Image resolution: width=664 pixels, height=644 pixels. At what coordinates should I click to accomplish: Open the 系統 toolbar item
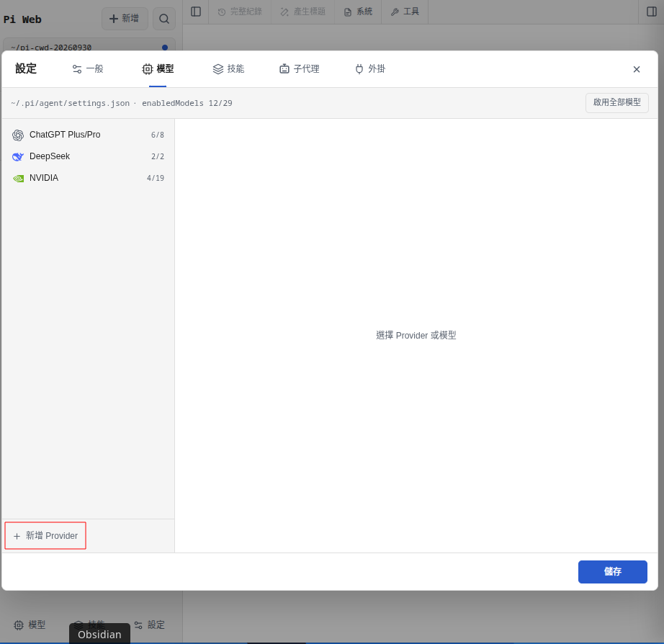(x=358, y=12)
